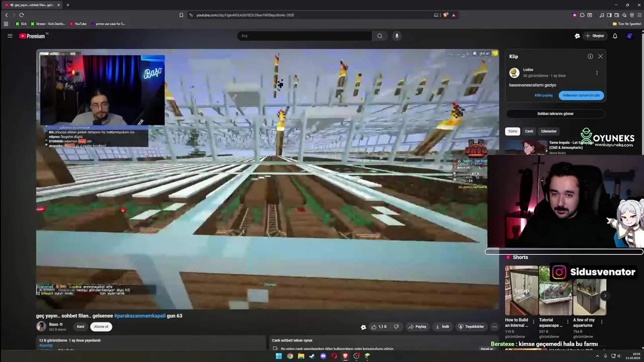Reload the page
The image size is (644, 362).
pyautogui.click(x=21, y=15)
